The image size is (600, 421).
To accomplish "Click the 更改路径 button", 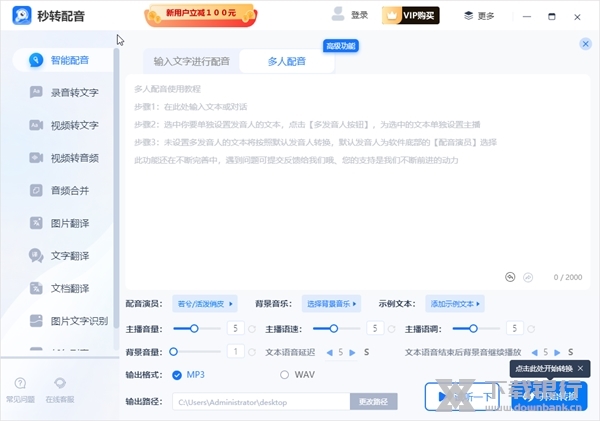I will [x=373, y=402].
